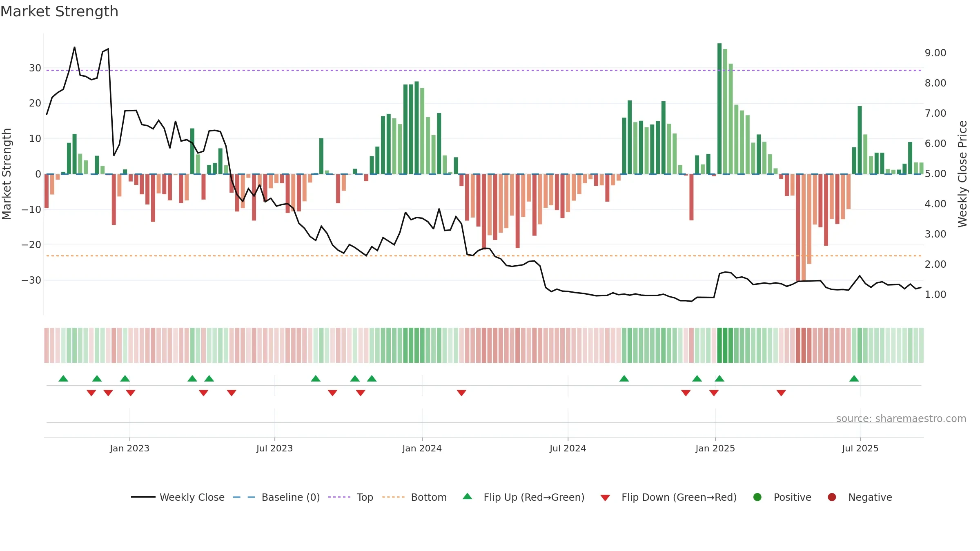Image resolution: width=980 pixels, height=551 pixels.
Task: Click the 30 market strength axis label
Action: coord(35,68)
